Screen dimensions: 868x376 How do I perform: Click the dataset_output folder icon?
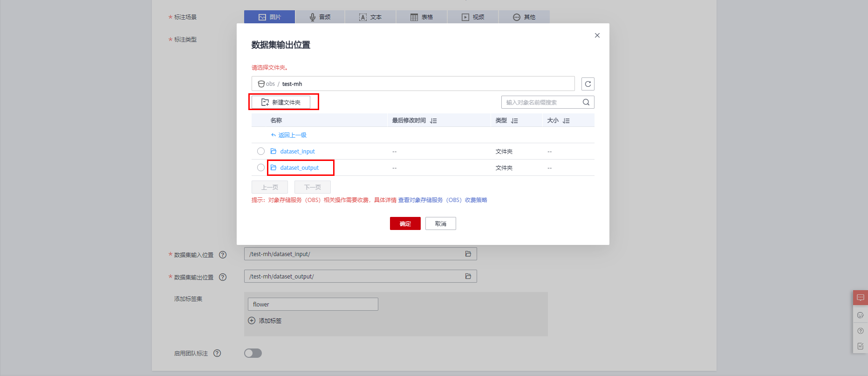[273, 167]
